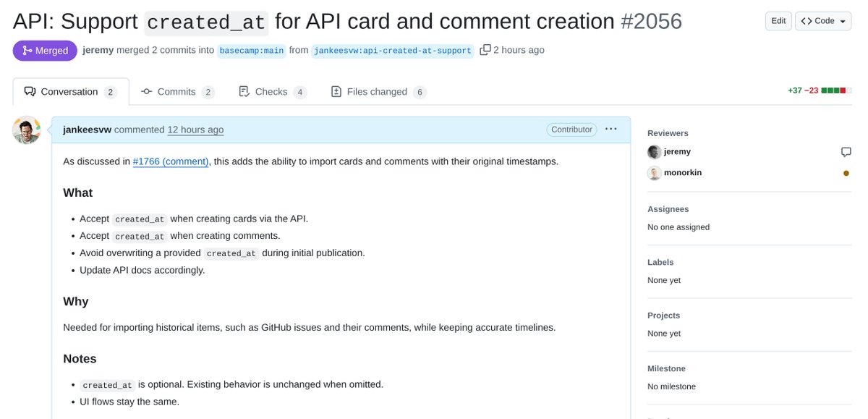Viewport: 868px width, 419px height.
Task: Open reviewer jeremy's profile link
Action: pyautogui.click(x=677, y=152)
